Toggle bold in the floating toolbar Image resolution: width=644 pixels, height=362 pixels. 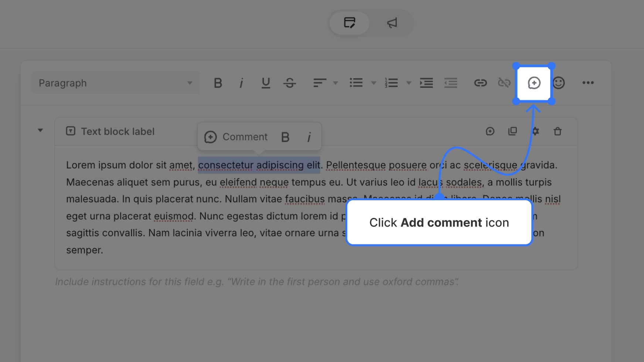click(x=285, y=137)
